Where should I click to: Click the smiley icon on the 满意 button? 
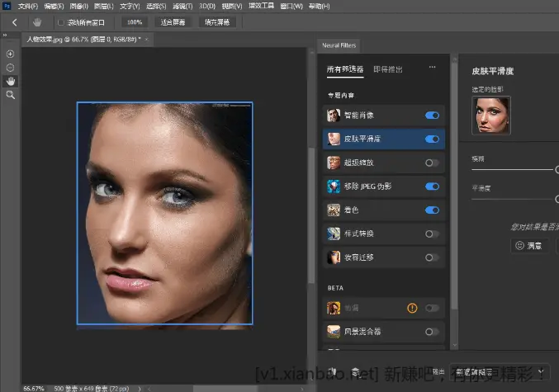pyautogui.click(x=520, y=245)
